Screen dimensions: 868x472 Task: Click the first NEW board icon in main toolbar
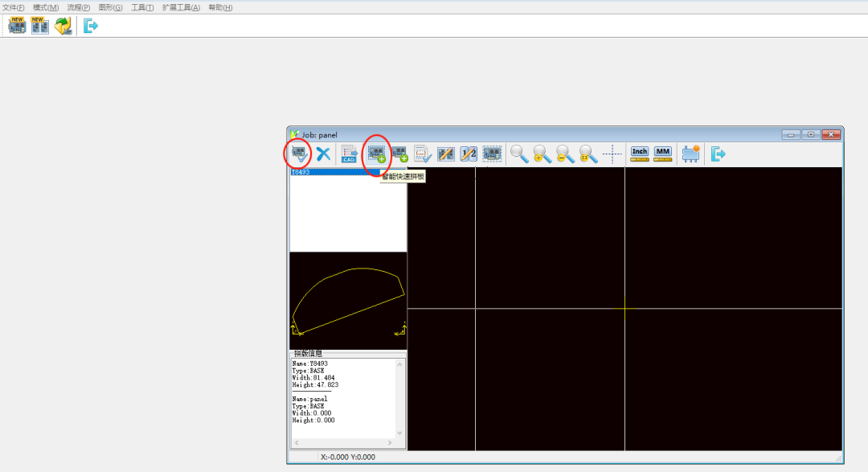pos(17,26)
